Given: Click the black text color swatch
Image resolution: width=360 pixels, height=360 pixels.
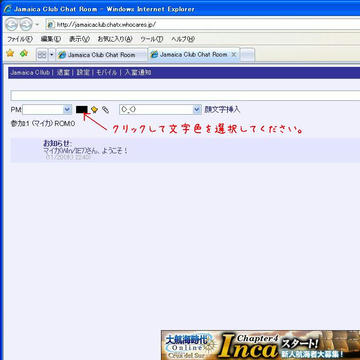Looking at the screenshot, I should [82, 110].
